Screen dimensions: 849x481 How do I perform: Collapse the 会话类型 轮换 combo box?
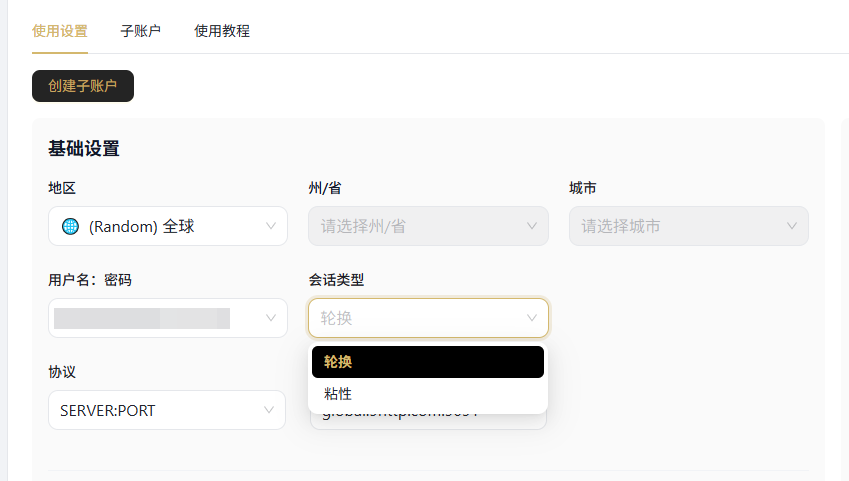[x=428, y=318]
